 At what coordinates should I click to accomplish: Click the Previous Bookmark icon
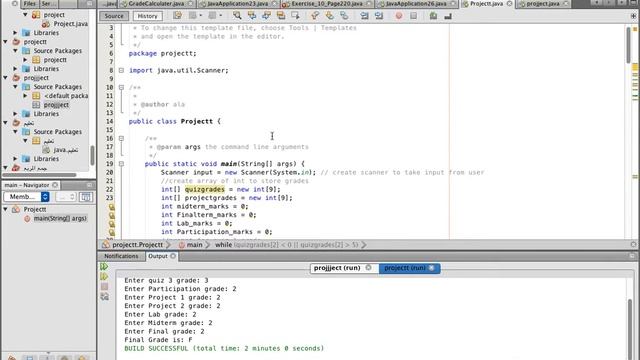coord(315,16)
